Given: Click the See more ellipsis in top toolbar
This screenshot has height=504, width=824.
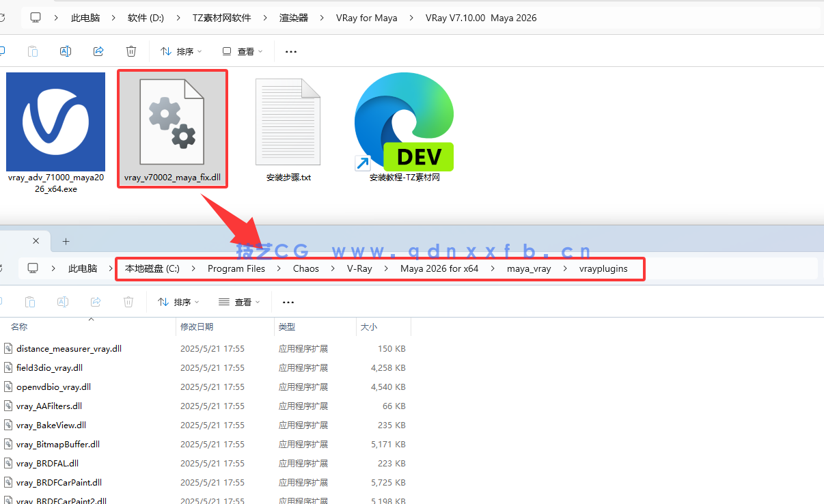Looking at the screenshot, I should (290, 51).
